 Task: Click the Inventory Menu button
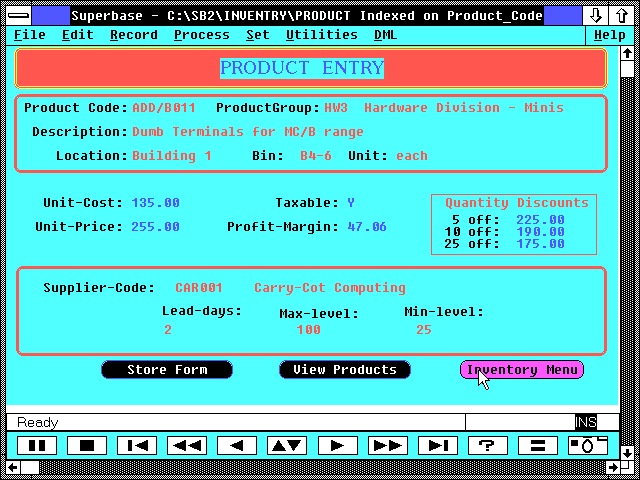pyautogui.click(x=522, y=369)
